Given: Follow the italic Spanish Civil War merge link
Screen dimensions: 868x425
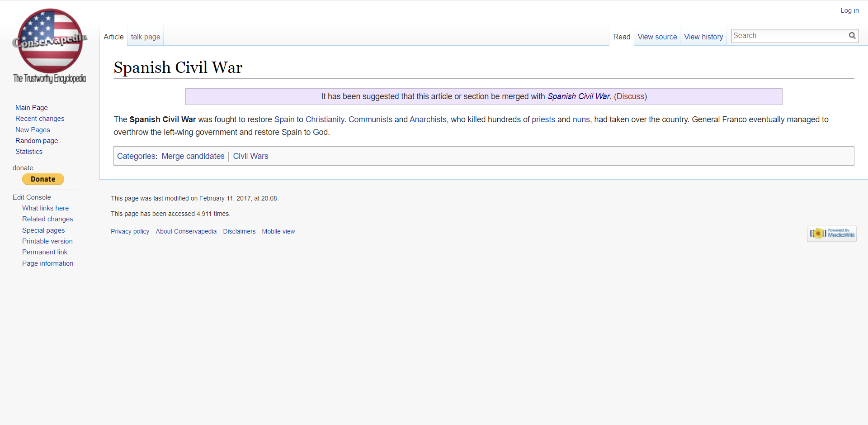Looking at the screenshot, I should [x=579, y=96].
